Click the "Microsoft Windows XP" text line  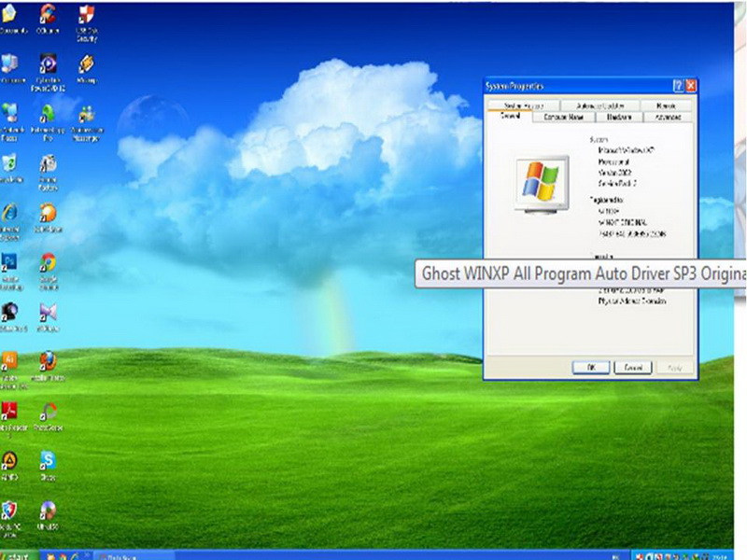[627, 150]
